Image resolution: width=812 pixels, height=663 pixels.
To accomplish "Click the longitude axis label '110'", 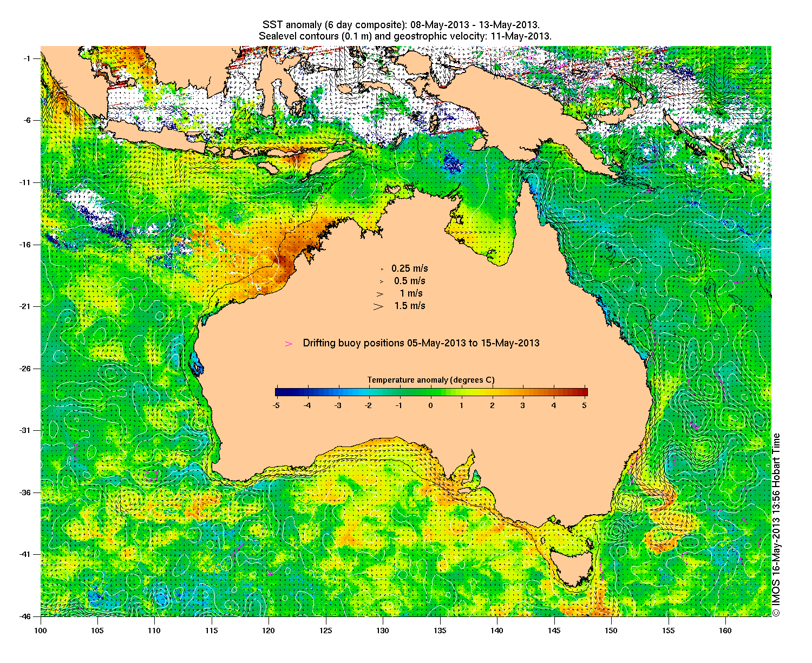I will (154, 631).
